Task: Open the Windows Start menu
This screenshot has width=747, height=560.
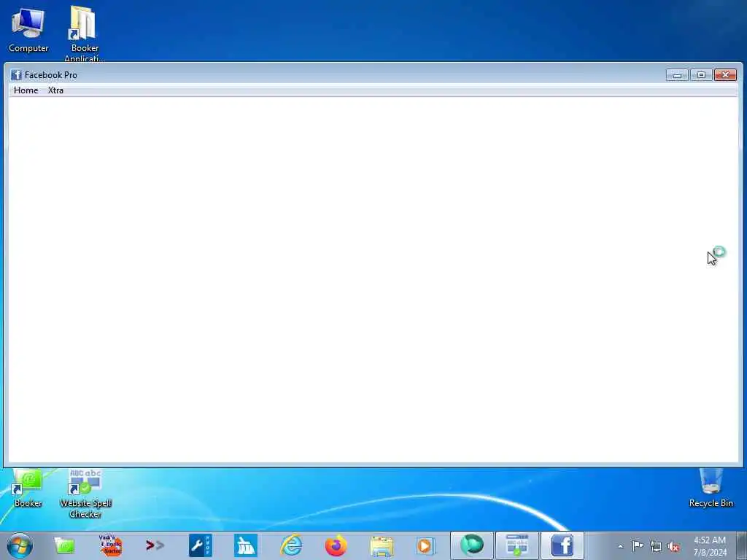Action: [20, 545]
